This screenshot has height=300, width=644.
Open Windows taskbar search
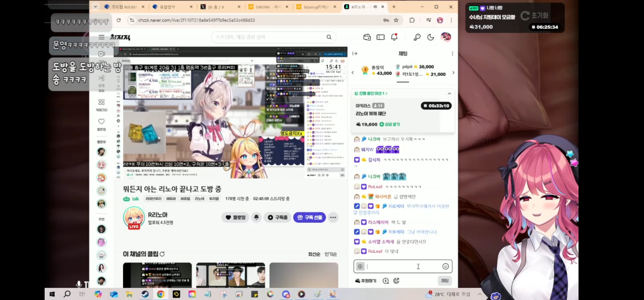pyautogui.click(x=67, y=294)
